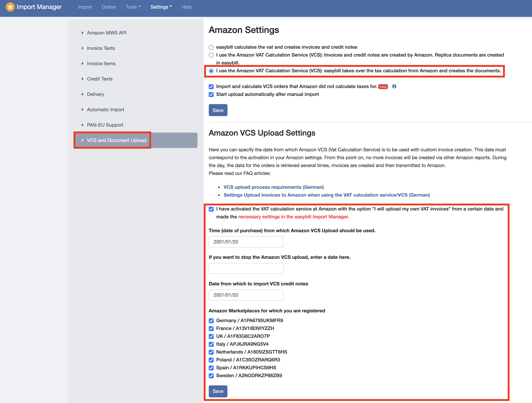This screenshot has height=403, width=532.
Task: Click the VCS credit notes import date field
Action: coord(246,295)
